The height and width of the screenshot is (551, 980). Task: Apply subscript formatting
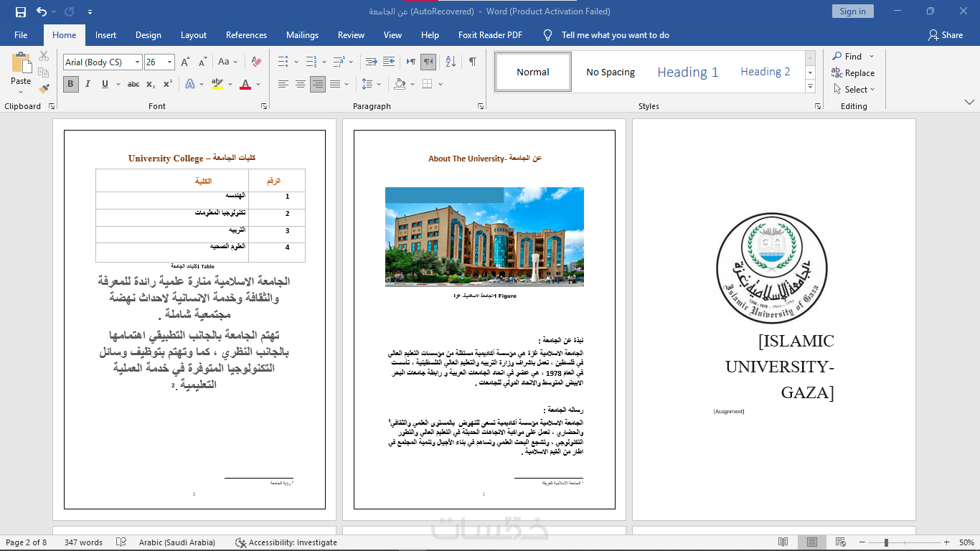coord(151,84)
